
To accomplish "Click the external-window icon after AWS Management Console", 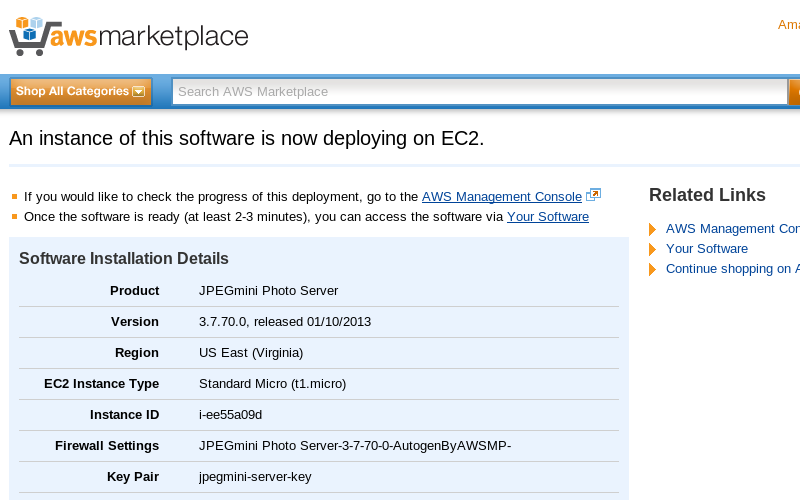I will click(593, 195).
